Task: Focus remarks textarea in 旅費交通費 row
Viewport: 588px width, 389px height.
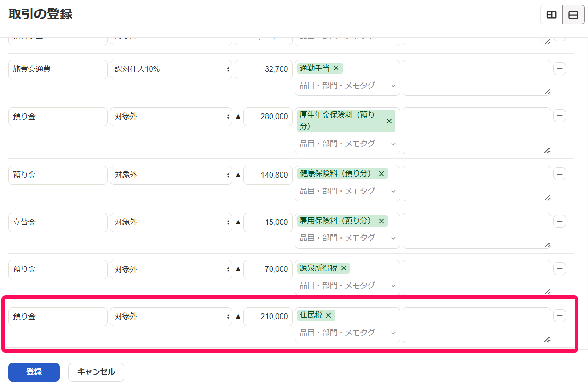Action: (477, 78)
